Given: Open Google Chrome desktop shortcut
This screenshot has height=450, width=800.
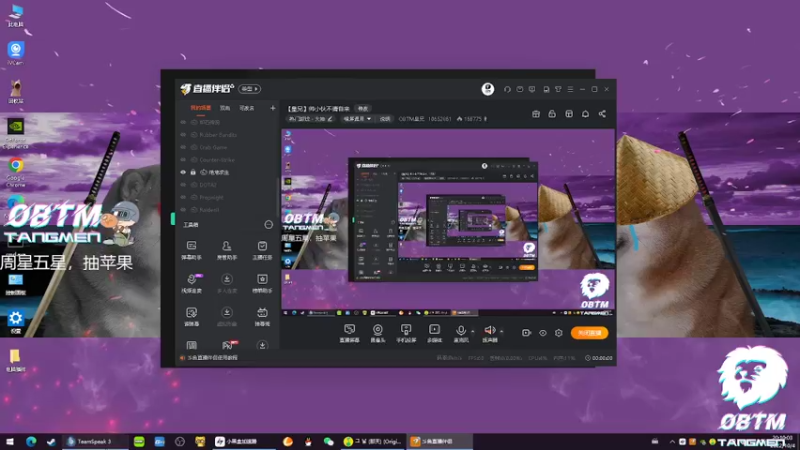Looking at the screenshot, I should (x=16, y=172).
